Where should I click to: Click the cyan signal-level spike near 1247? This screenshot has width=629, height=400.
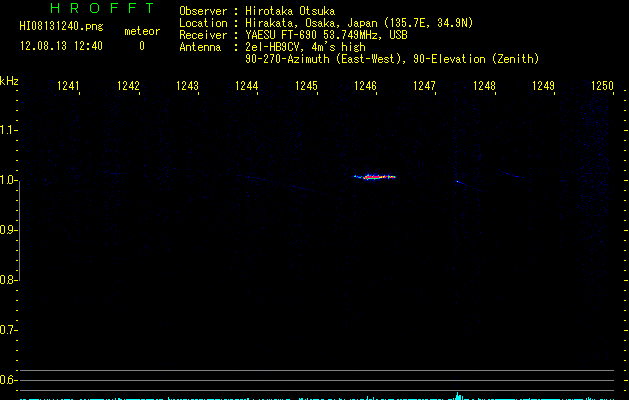coord(458,396)
